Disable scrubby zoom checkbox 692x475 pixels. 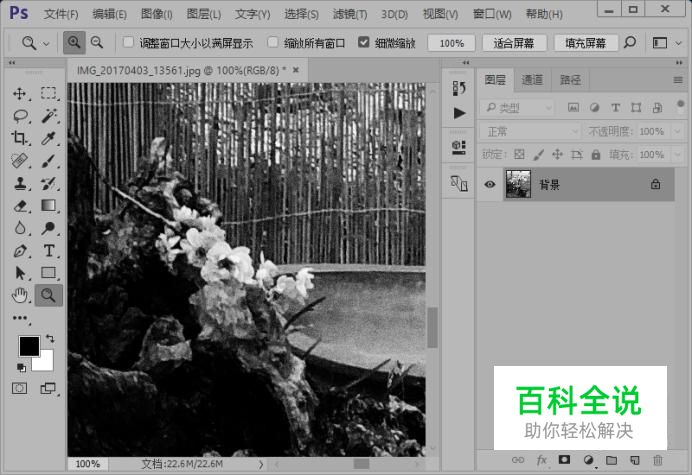click(364, 42)
